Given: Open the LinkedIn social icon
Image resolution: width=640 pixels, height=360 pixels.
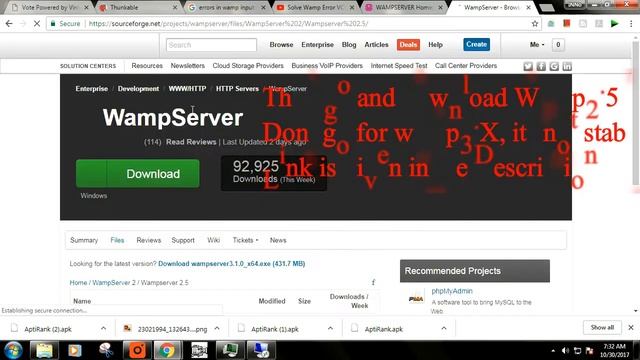Looking at the screenshot, I should point(567,66).
